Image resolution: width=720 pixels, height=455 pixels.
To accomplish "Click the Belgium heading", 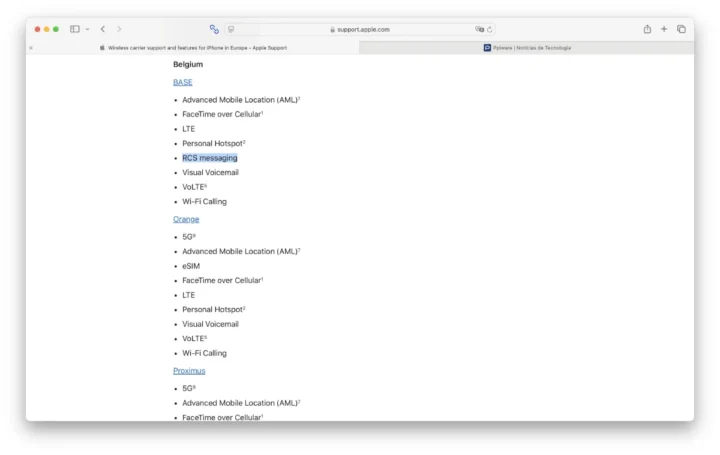I will (188, 64).
